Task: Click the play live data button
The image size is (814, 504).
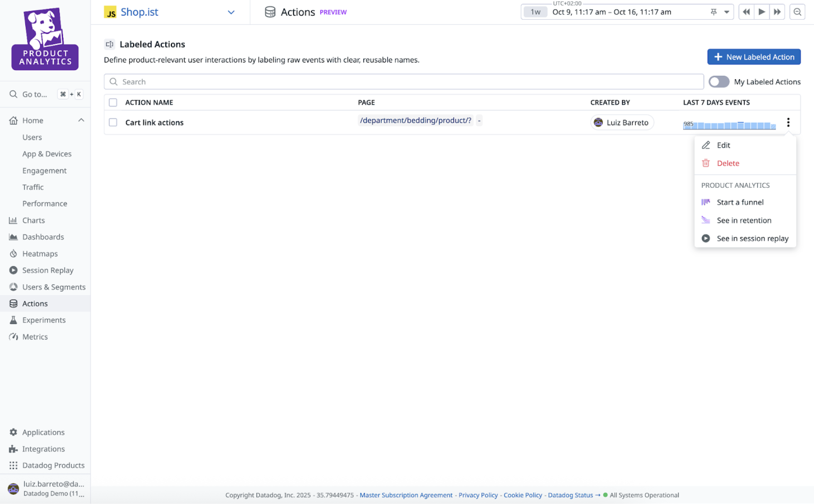Action: 762,12
